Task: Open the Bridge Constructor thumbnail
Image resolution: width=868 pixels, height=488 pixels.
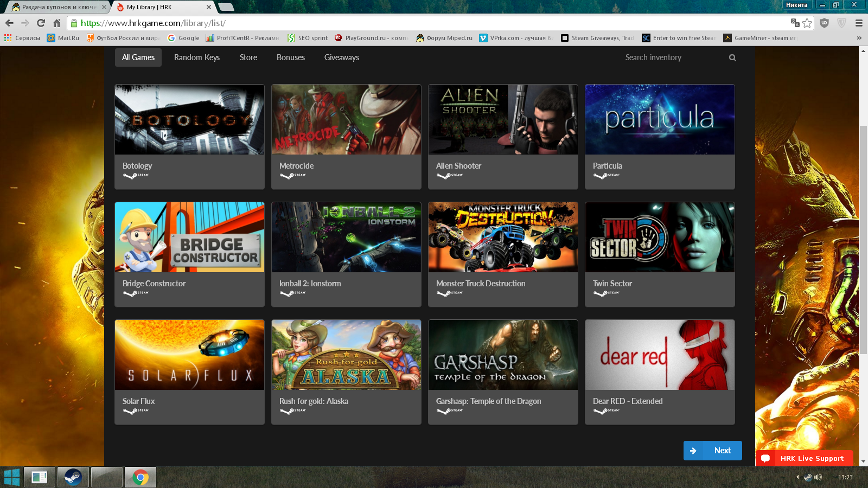Action: [190, 237]
